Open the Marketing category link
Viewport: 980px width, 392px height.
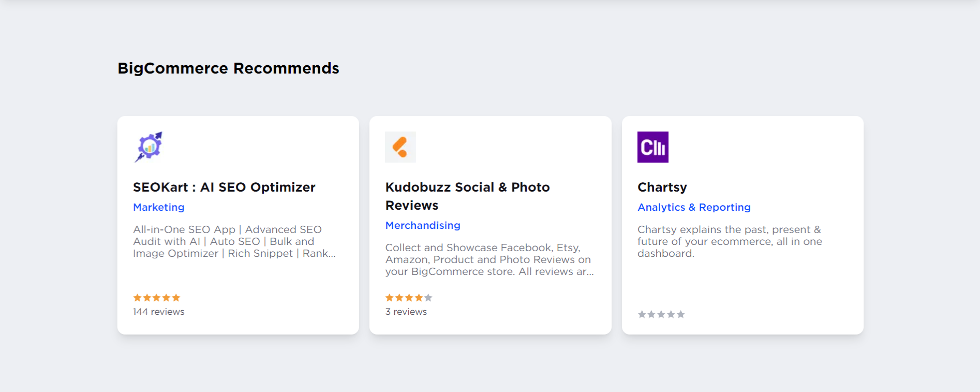tap(158, 207)
